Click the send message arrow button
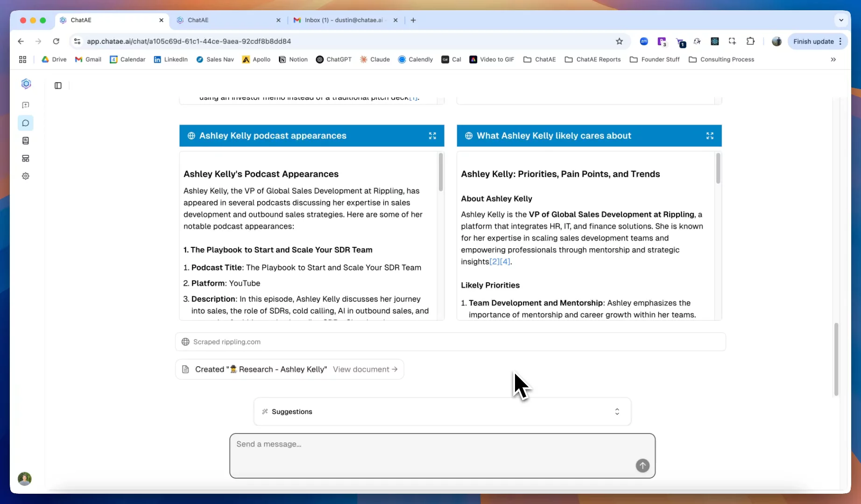The image size is (861, 504). 642,465
